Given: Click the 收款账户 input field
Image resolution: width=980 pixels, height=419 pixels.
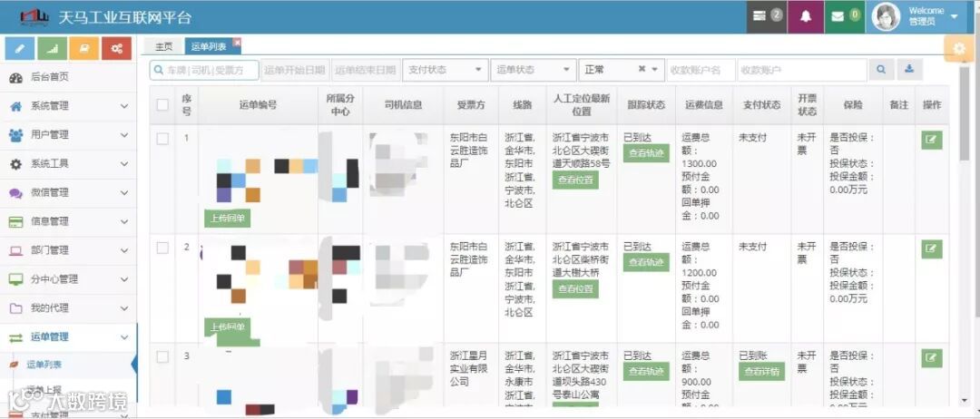Looking at the screenshot, I should click(802, 70).
